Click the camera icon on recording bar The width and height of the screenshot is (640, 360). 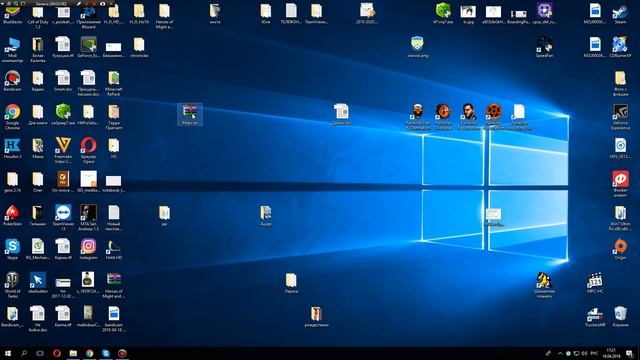102,3
